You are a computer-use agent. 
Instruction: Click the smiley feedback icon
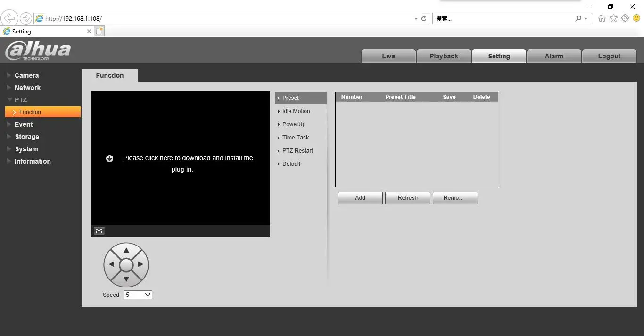(636, 18)
